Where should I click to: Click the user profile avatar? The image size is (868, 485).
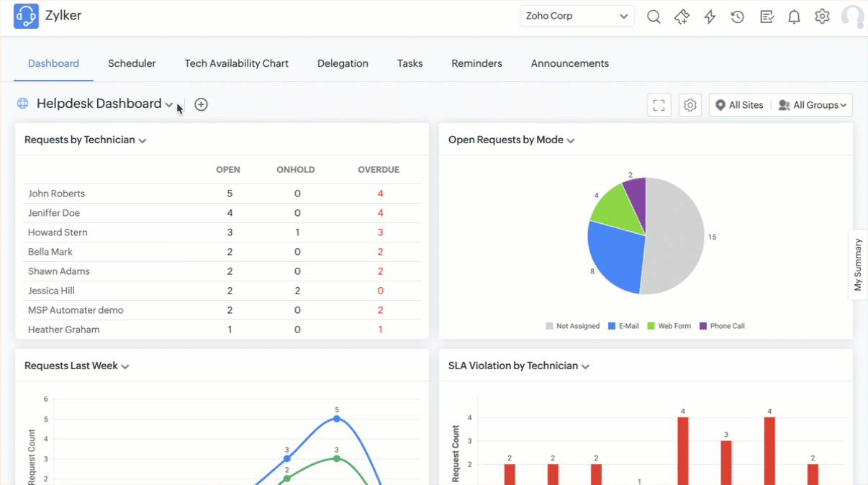[852, 17]
